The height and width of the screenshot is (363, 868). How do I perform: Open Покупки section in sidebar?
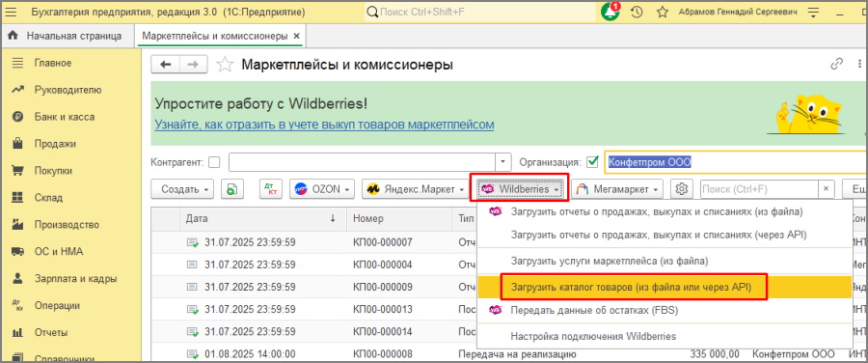pyautogui.click(x=53, y=171)
